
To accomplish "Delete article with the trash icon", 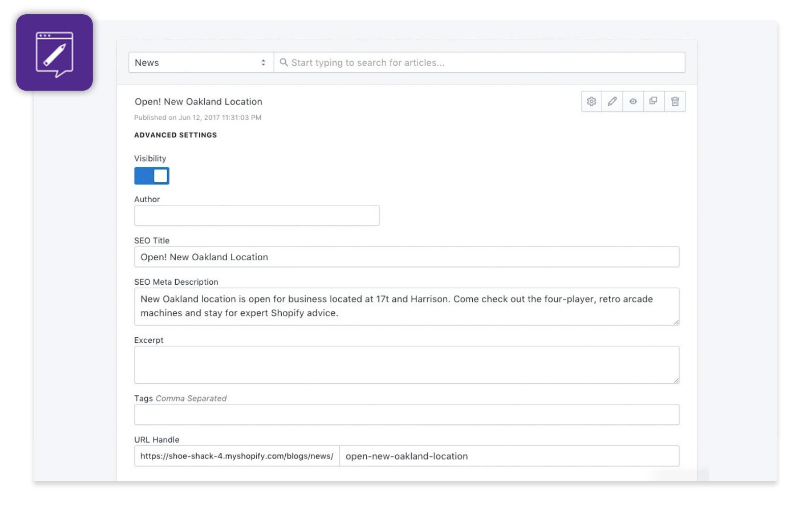I will pyautogui.click(x=675, y=101).
